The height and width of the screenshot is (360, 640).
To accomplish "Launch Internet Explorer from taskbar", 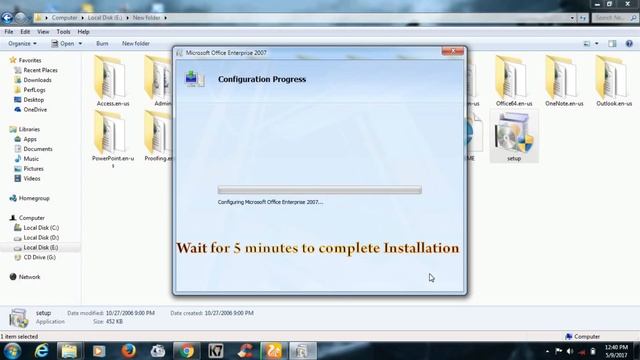I will click(41, 351).
